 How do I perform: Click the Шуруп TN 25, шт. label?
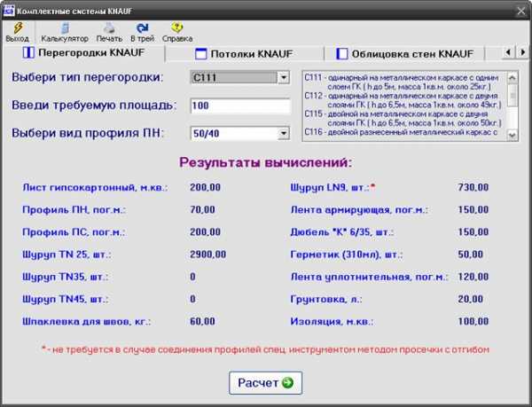tap(66, 254)
